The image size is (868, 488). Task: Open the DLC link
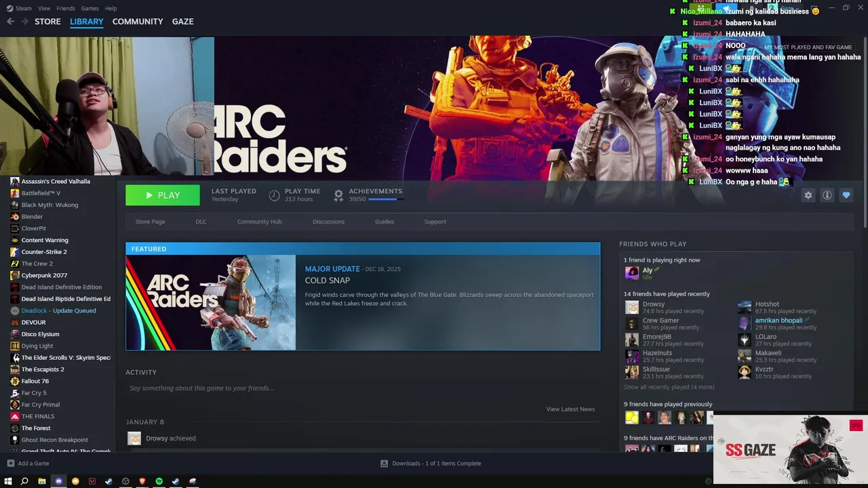click(x=201, y=222)
